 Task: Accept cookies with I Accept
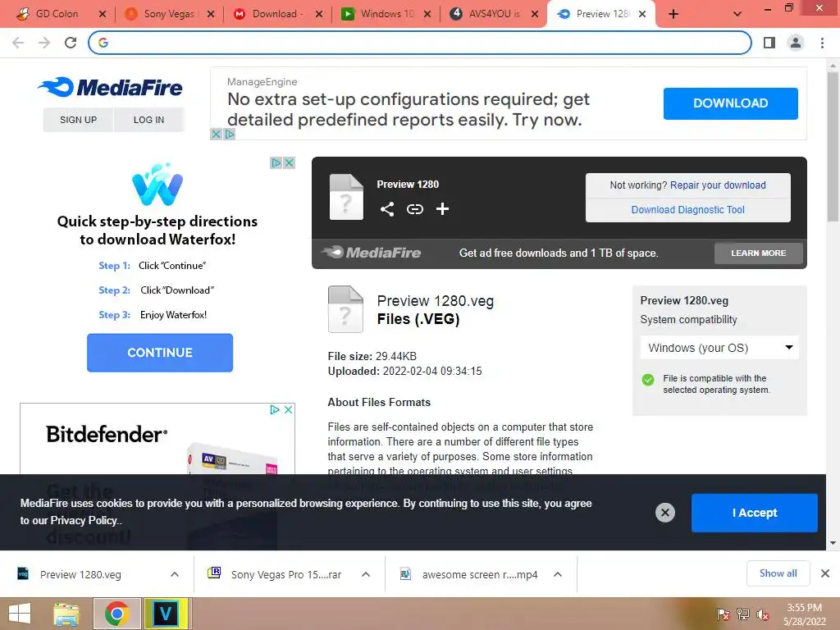click(x=755, y=513)
